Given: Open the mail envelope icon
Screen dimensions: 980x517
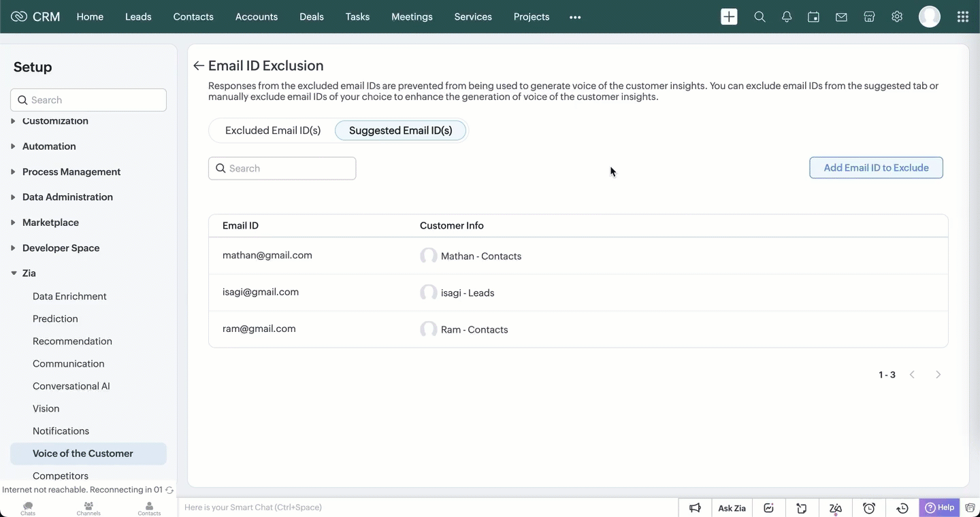Looking at the screenshot, I should (x=841, y=17).
